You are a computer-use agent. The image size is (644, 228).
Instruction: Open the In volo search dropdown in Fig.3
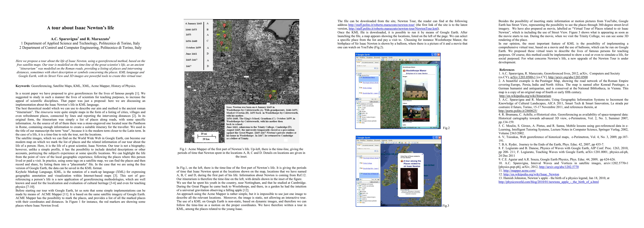pyautogui.click(x=375, y=151)
